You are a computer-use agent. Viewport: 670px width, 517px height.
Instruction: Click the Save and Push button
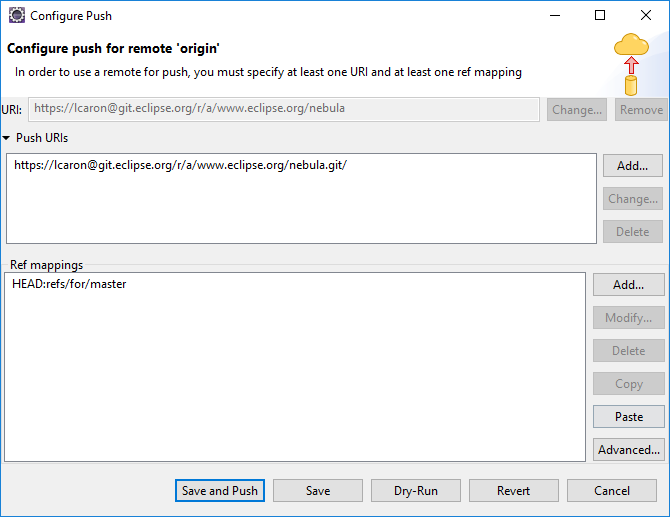click(x=220, y=491)
